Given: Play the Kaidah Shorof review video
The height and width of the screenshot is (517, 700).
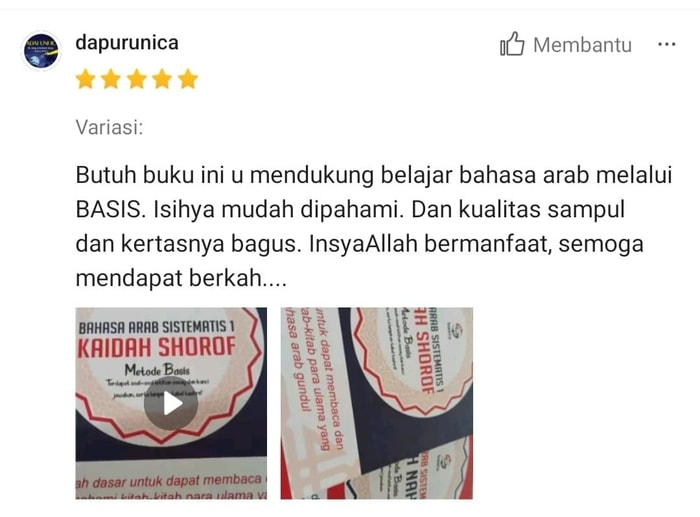Looking at the screenshot, I should (x=171, y=404).
